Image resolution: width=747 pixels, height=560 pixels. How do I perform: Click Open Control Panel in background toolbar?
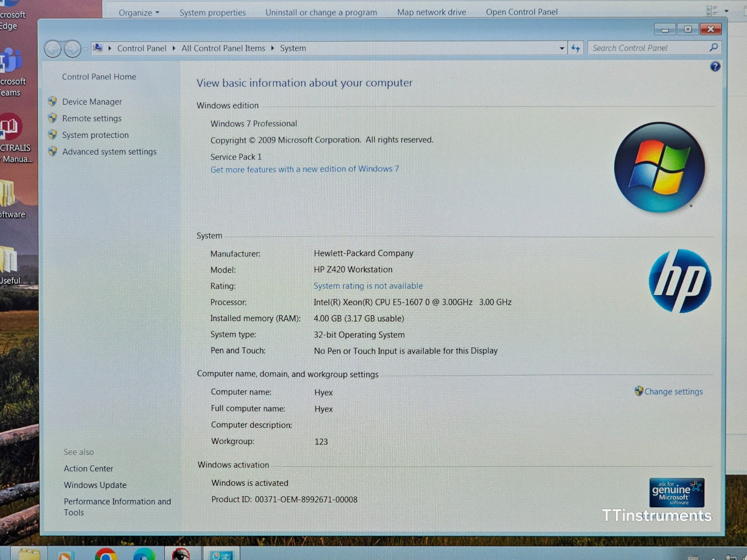click(x=521, y=12)
